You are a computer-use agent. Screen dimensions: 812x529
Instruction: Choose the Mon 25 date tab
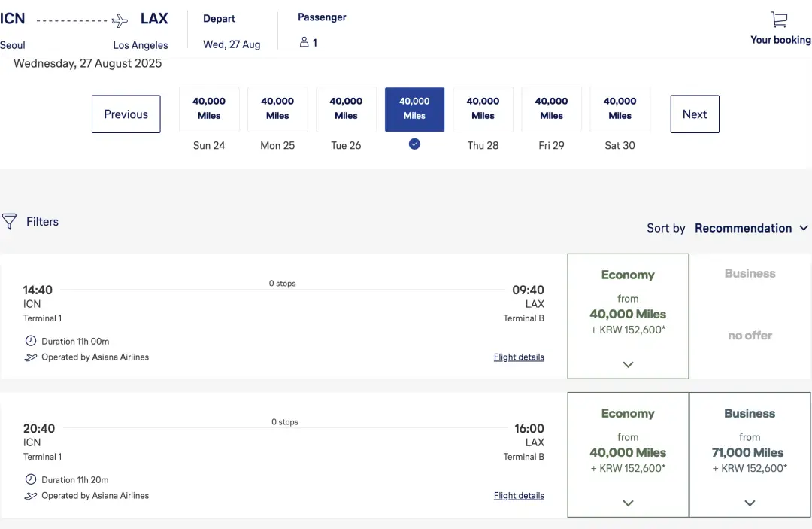pyautogui.click(x=277, y=109)
